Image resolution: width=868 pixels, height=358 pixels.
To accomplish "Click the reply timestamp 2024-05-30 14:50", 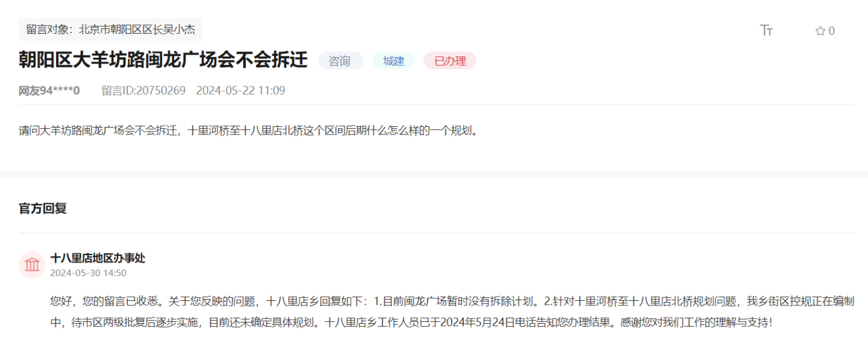I will [x=88, y=273].
